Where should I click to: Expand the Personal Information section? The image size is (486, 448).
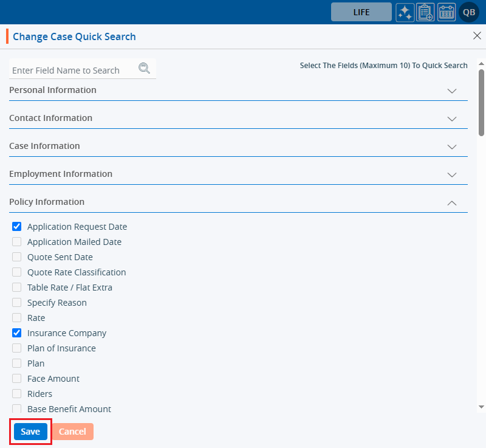click(x=451, y=91)
